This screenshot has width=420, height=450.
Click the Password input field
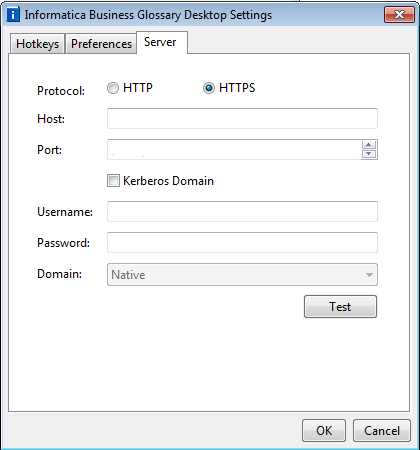point(242,242)
